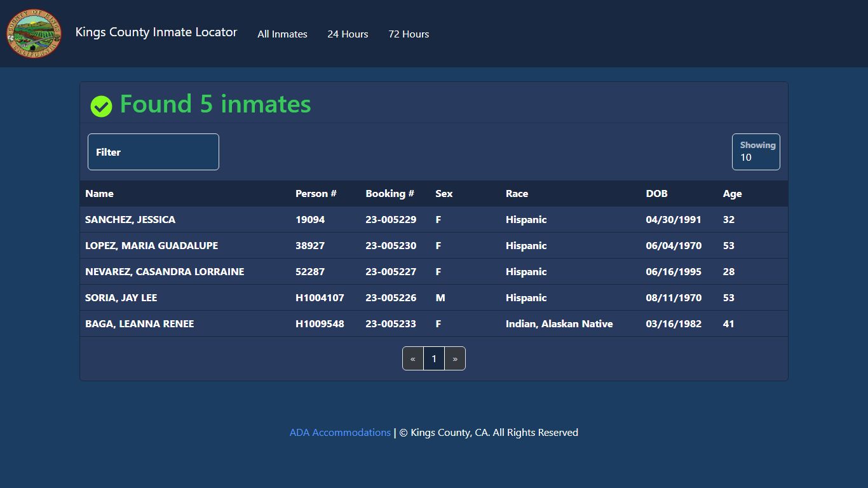Image resolution: width=868 pixels, height=488 pixels.
Task: Select inmate SANCHEZ, JESSICA
Action: (x=130, y=220)
